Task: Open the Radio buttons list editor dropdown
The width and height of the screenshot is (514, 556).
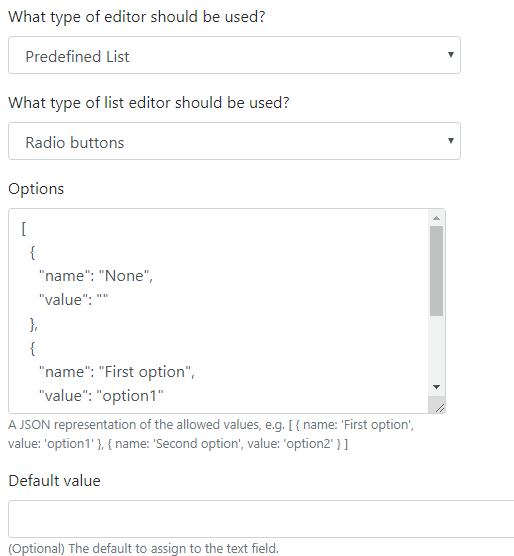Action: click(x=234, y=141)
